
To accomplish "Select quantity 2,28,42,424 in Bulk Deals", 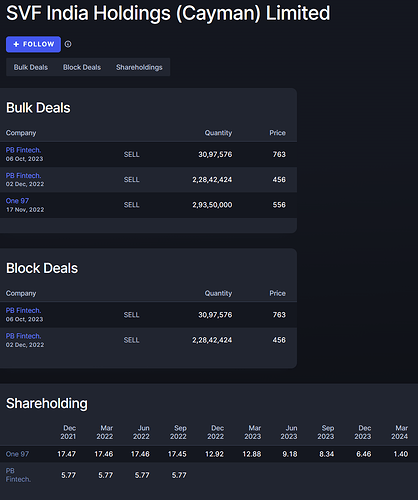I will click(212, 180).
